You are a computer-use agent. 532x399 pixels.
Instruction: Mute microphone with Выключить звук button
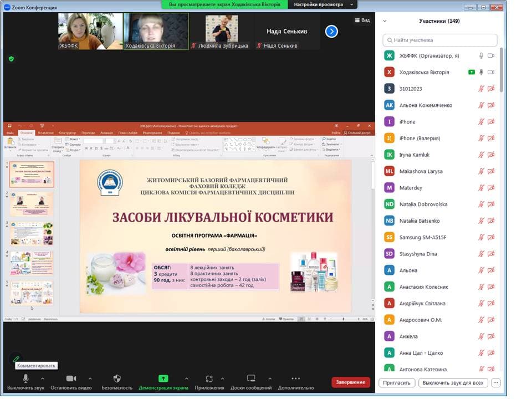(25, 382)
